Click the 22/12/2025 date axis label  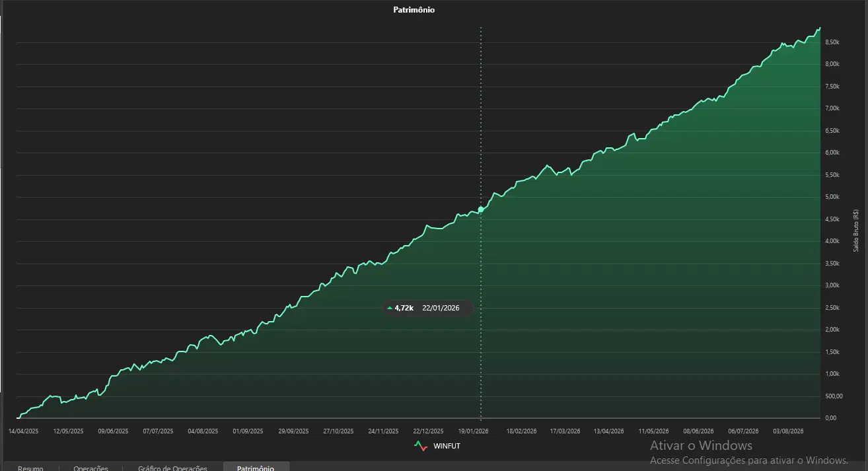click(x=428, y=431)
